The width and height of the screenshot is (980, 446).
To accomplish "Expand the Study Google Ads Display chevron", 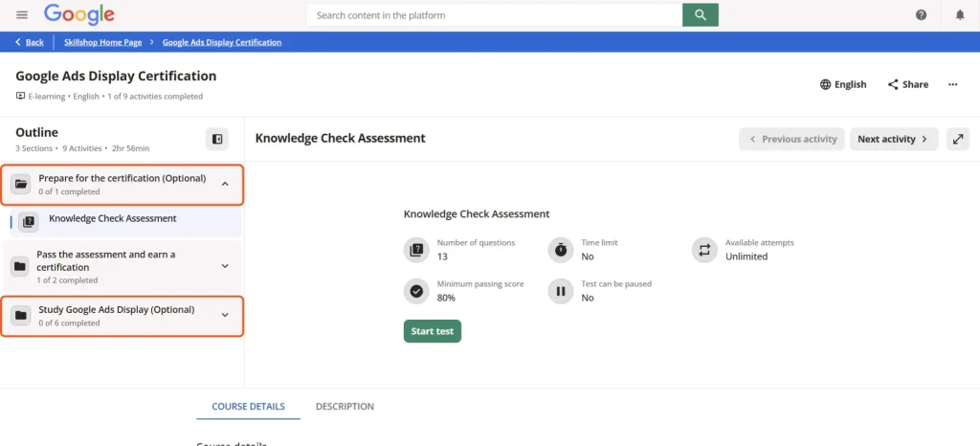I will tap(226, 315).
